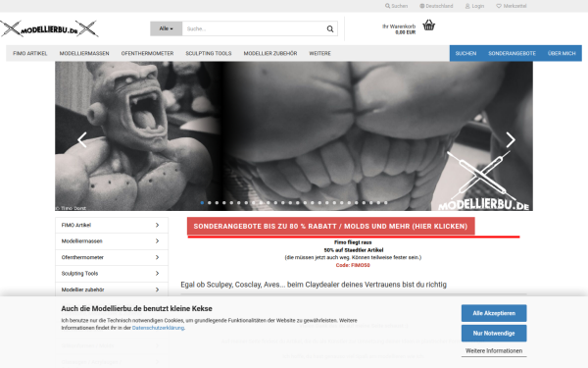Image resolution: width=588 pixels, height=368 pixels.
Task: Click the red Sonderangebote rabatt banner
Action: [x=331, y=226]
